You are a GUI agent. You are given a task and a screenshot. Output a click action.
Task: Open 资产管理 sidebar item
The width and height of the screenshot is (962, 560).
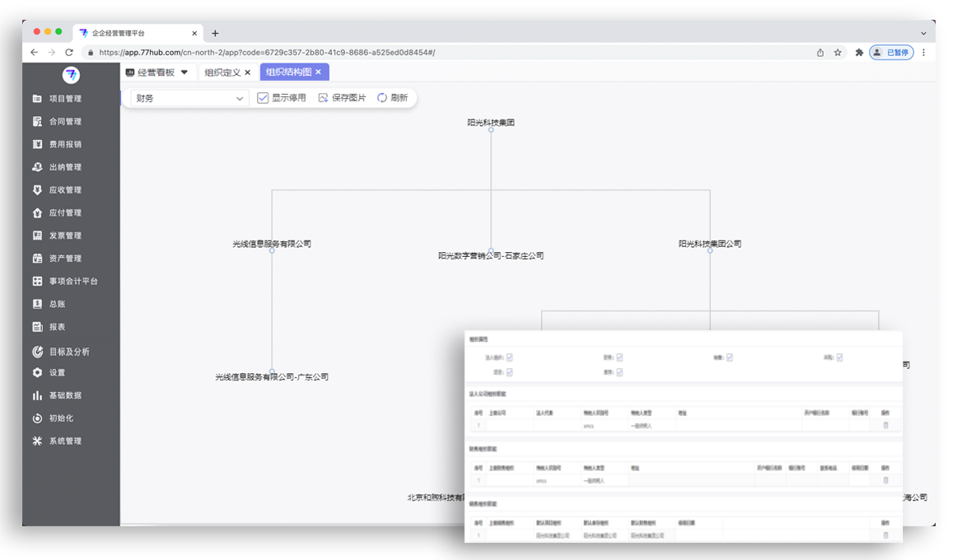(64, 259)
